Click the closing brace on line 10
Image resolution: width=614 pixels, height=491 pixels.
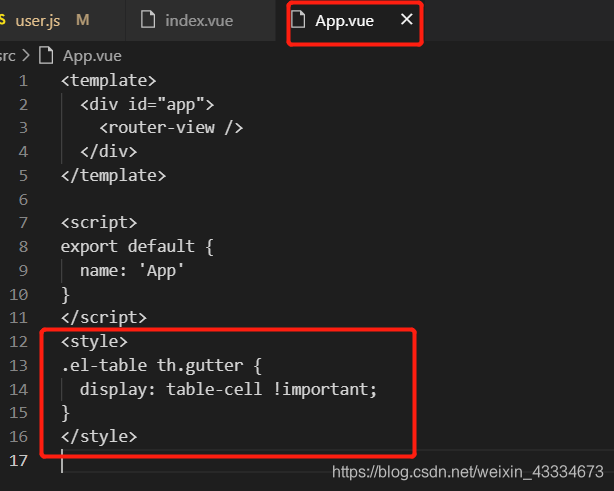point(65,295)
